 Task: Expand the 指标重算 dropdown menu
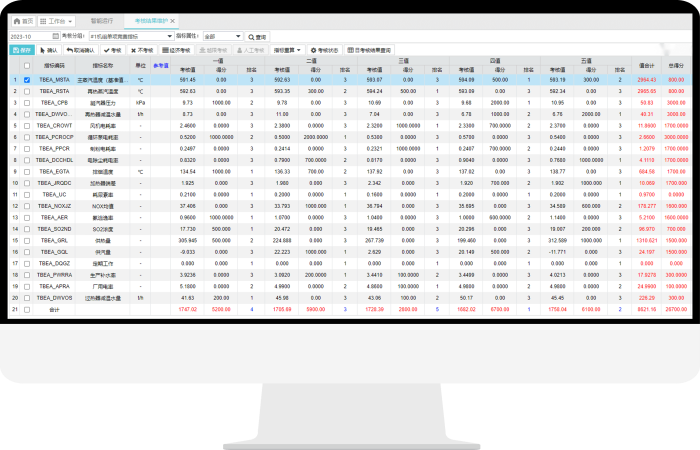click(289, 49)
